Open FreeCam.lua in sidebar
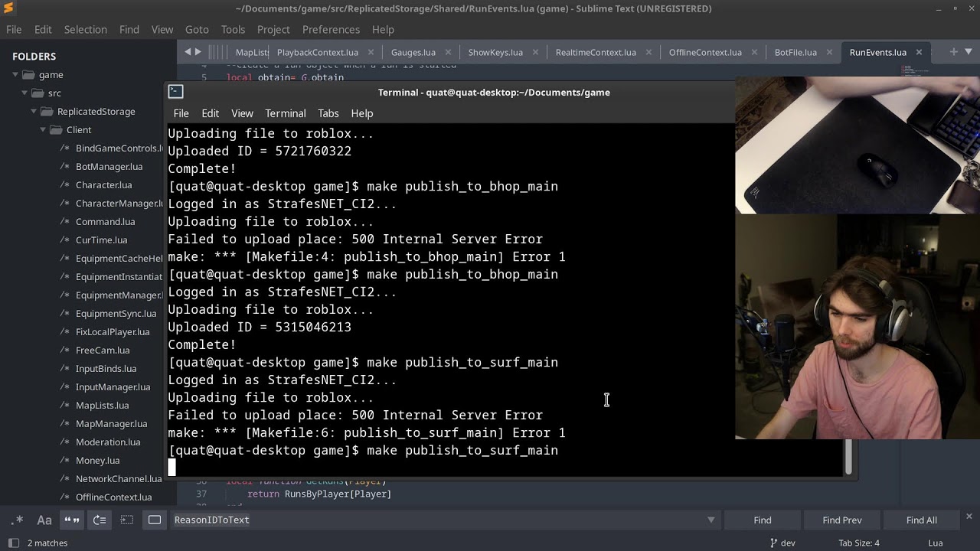The width and height of the screenshot is (980, 551). [x=103, y=350]
